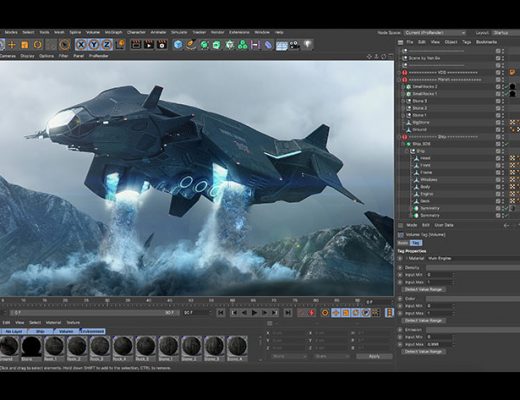Play the animation forward

pos(254,313)
